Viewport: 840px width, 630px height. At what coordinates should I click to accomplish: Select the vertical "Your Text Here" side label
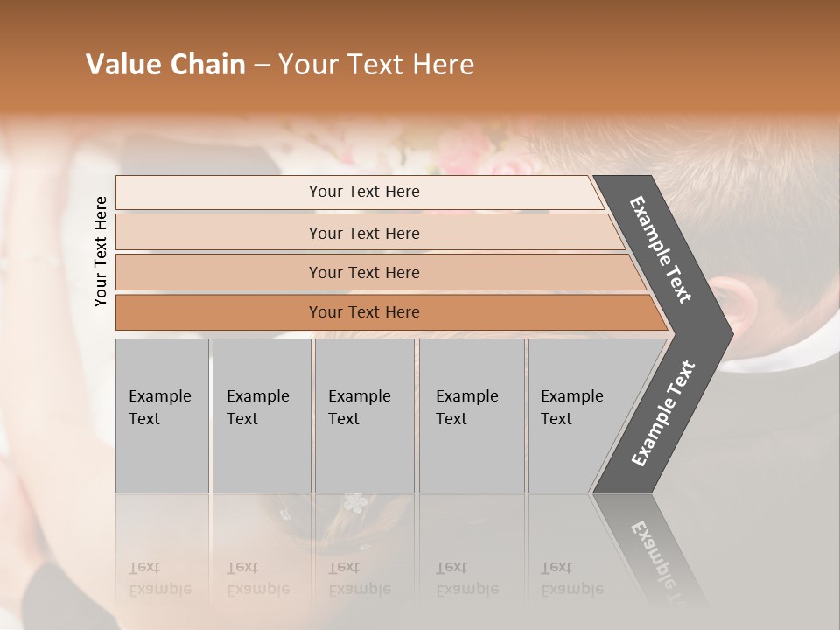(x=101, y=251)
